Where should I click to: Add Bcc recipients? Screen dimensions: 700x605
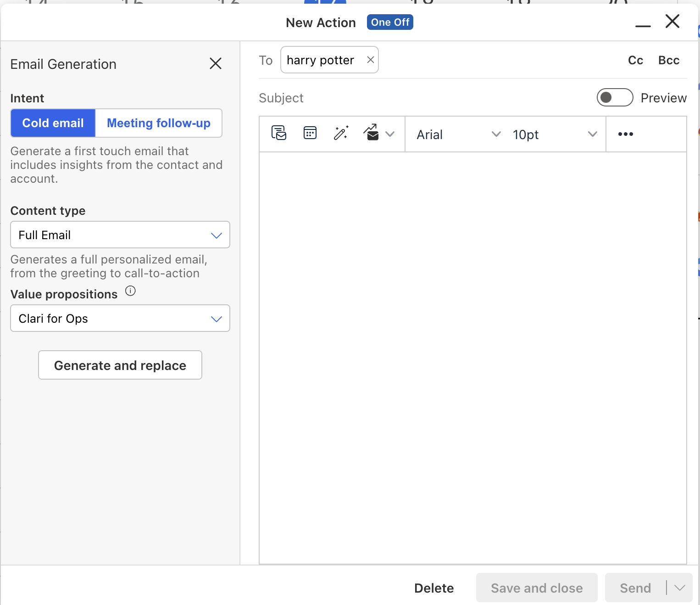click(669, 60)
